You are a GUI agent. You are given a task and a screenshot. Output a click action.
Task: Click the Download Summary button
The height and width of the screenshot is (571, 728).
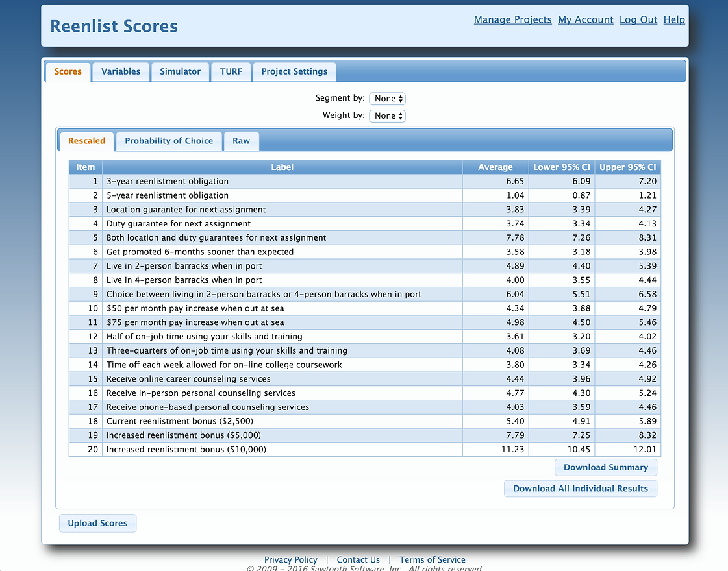click(x=605, y=467)
